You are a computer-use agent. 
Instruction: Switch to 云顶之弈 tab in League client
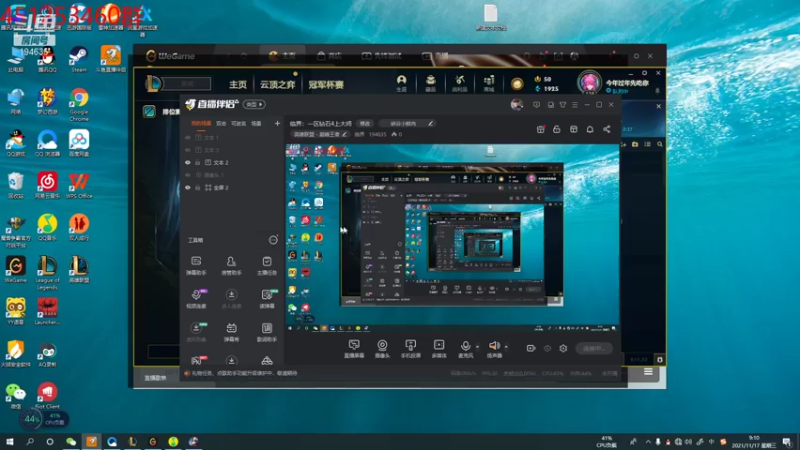[278, 85]
